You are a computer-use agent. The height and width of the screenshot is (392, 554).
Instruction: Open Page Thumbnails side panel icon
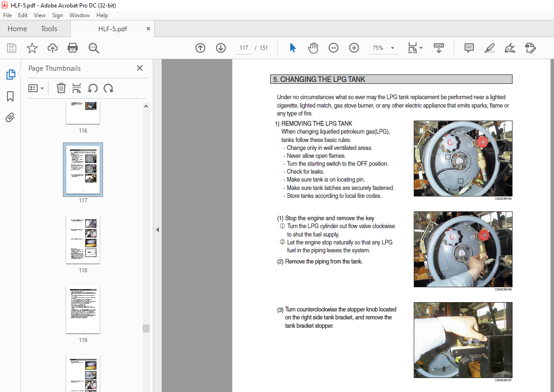click(11, 74)
